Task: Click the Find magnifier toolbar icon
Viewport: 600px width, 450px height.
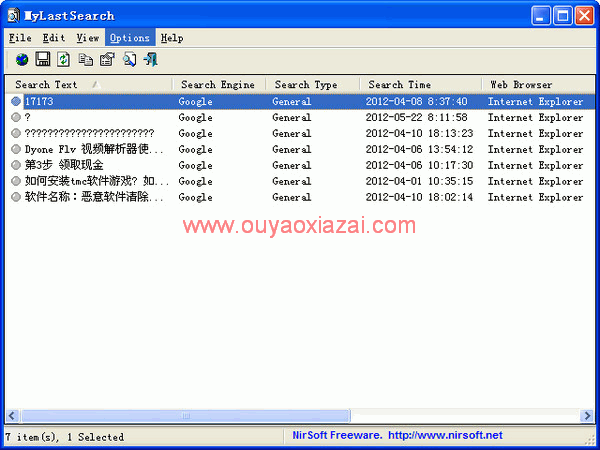Action: (x=129, y=60)
